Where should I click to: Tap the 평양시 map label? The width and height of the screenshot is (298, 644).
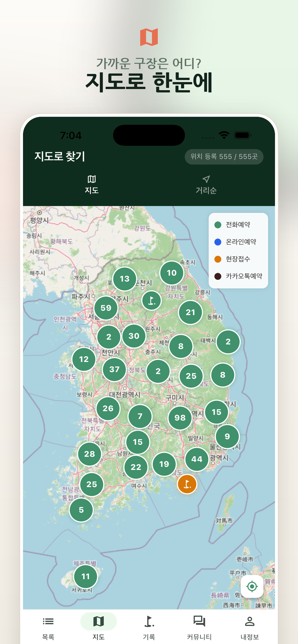[39, 220]
